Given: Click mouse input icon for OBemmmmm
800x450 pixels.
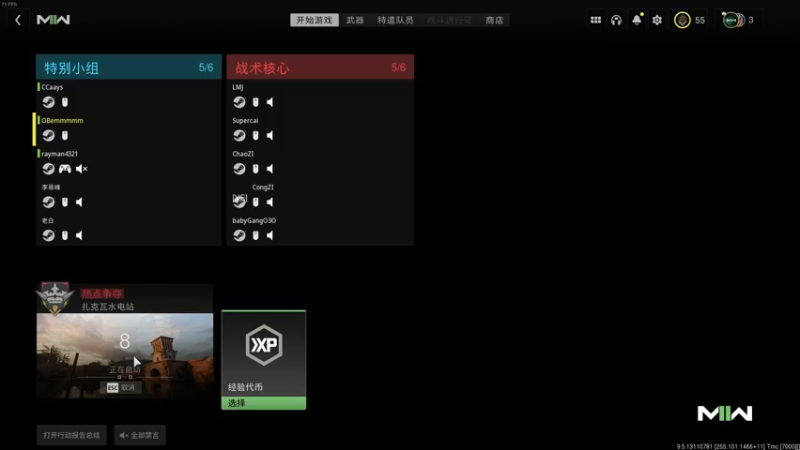Looking at the screenshot, I should click(x=65, y=135).
